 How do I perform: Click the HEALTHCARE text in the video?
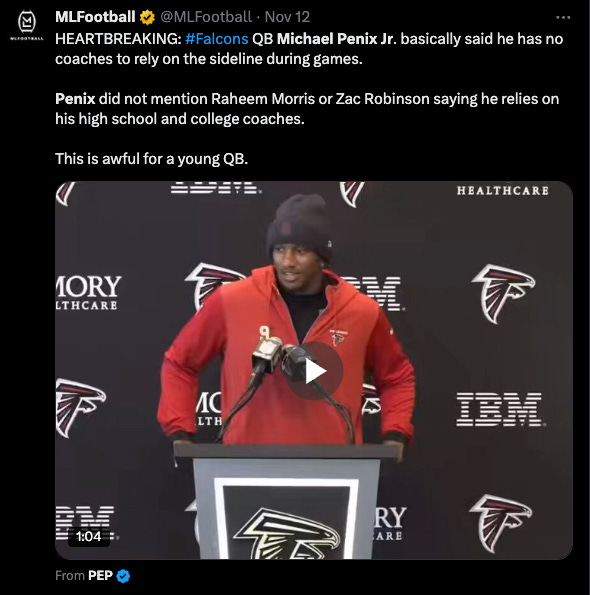click(x=503, y=190)
